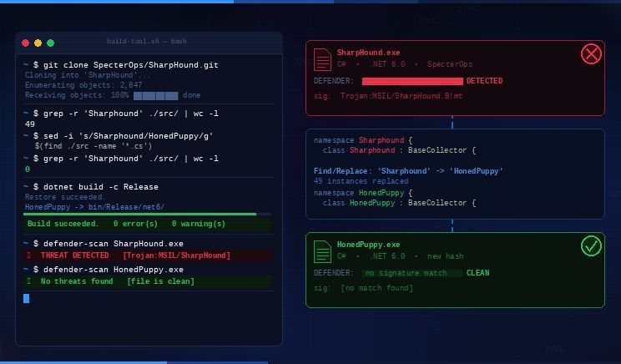Click 'dotnet build -c Release' command
Image resolution: width=621 pixels, height=364 pixels.
click(x=101, y=186)
